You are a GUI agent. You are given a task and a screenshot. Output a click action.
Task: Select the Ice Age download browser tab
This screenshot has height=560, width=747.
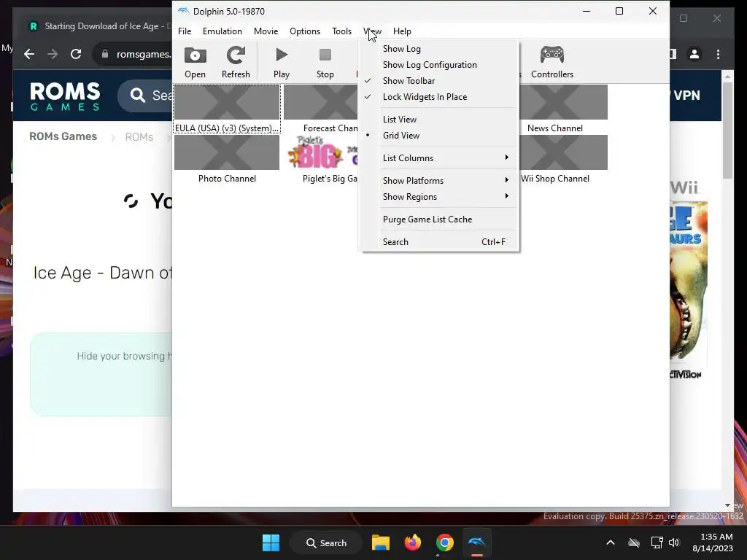[x=100, y=26]
